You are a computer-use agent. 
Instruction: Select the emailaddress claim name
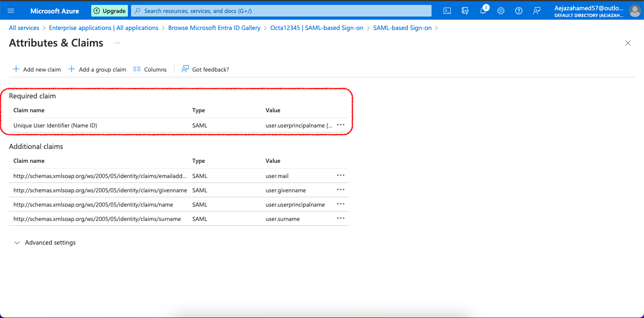(x=100, y=176)
